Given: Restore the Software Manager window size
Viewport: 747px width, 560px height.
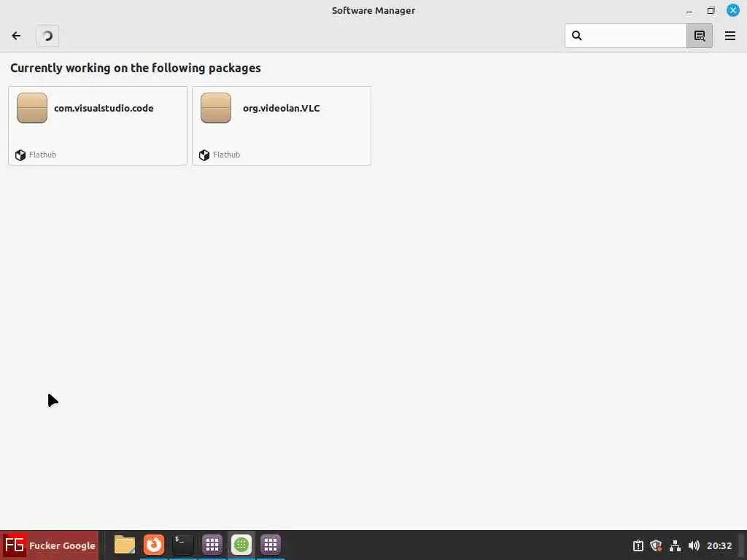Looking at the screenshot, I should click(x=711, y=10).
